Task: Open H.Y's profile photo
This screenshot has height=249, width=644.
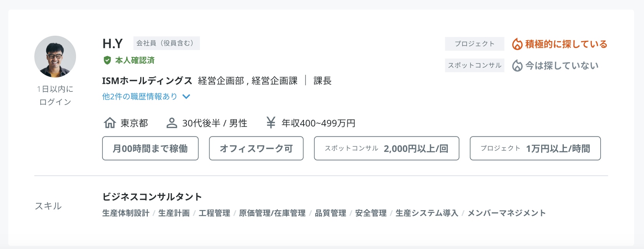Action: click(x=55, y=57)
